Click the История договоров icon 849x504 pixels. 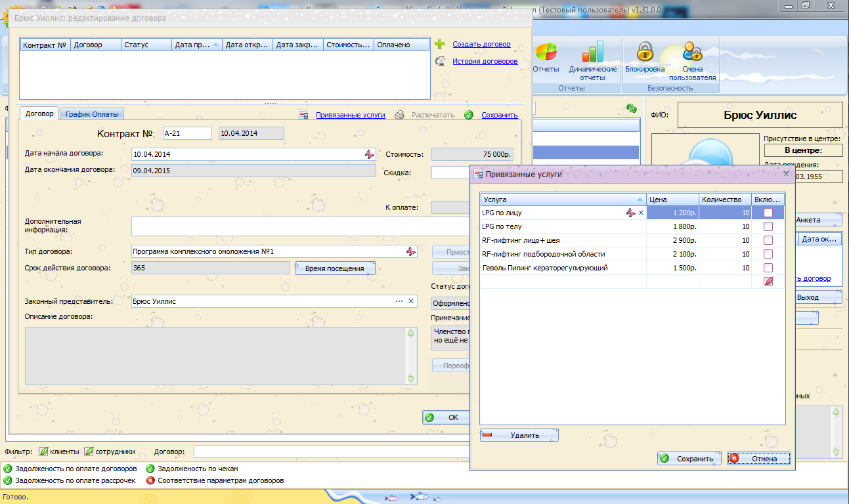pyautogui.click(x=441, y=61)
